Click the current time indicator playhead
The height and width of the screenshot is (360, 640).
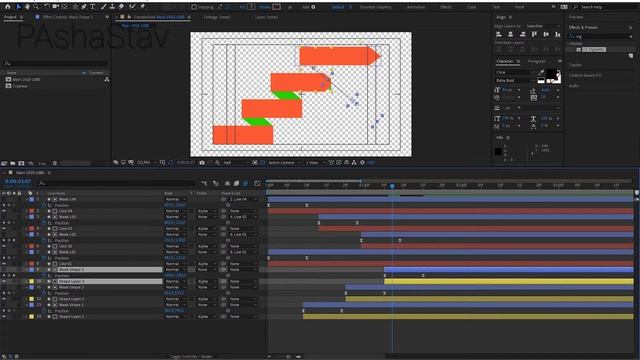coord(392,186)
